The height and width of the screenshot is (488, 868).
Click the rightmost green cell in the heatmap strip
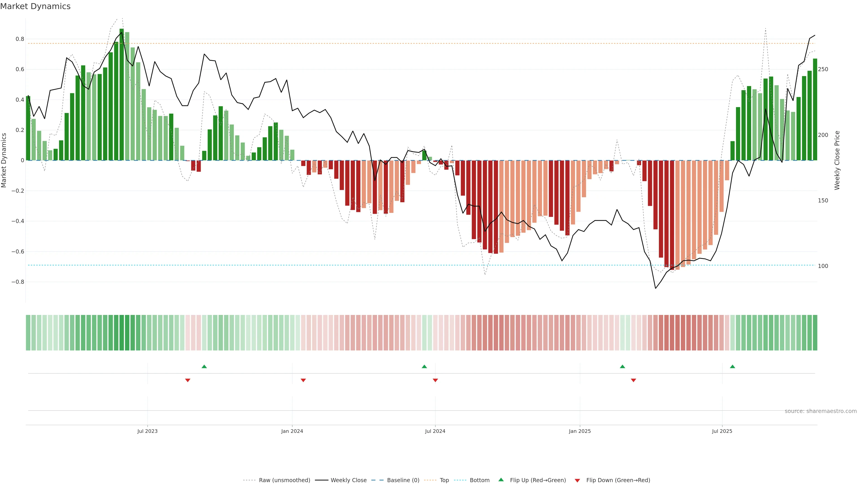click(x=815, y=332)
